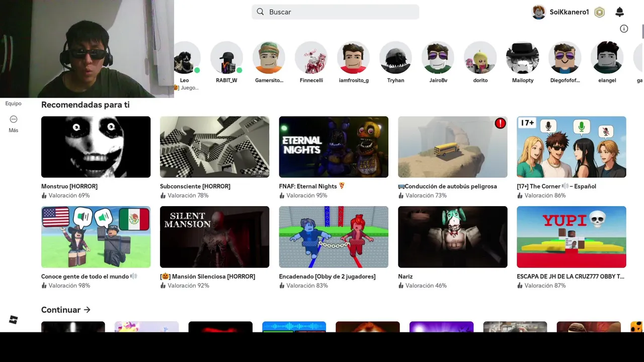Screen dimensions: 644x362
Task: Open SoiKkanero1 profile avatar
Action: pos(539,12)
